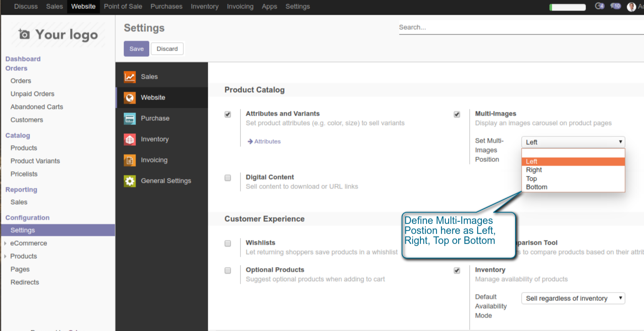Click the Inventory building icon
644x331 pixels.
[130, 139]
